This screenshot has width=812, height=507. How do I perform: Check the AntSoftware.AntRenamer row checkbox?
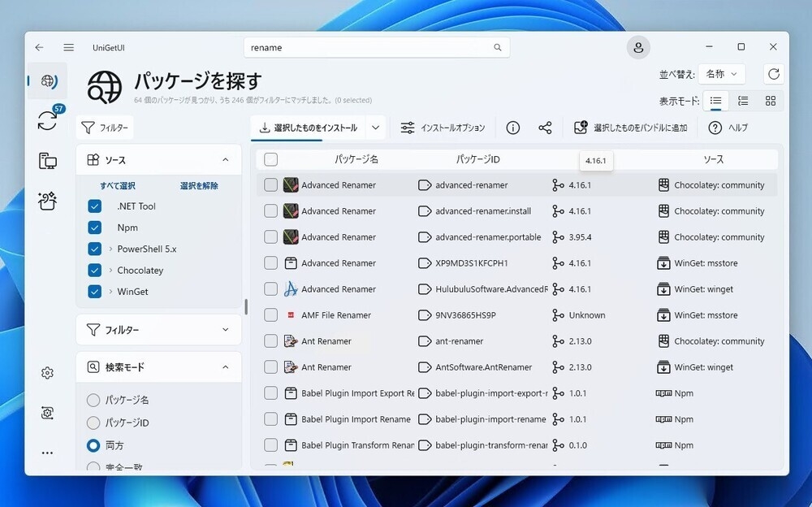(271, 366)
